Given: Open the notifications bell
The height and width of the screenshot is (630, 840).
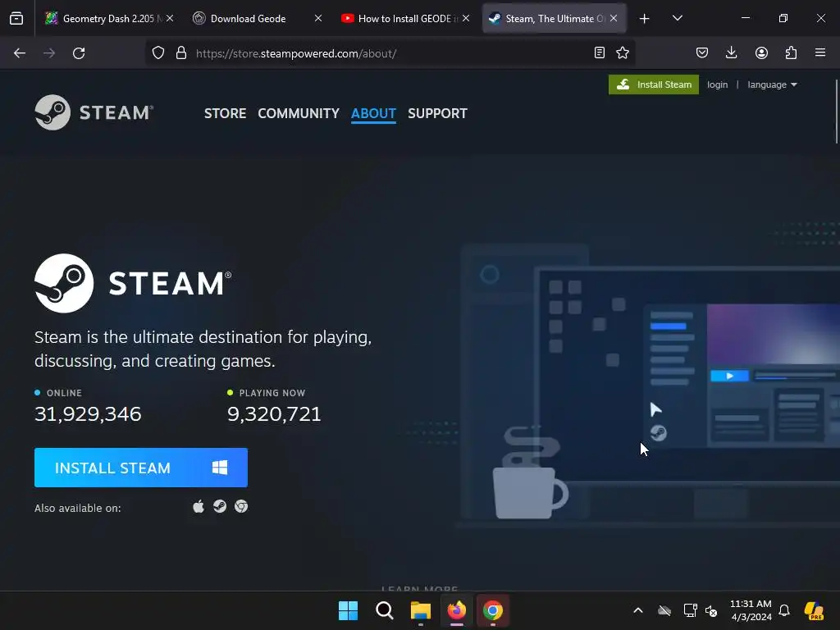Looking at the screenshot, I should pos(784,610).
